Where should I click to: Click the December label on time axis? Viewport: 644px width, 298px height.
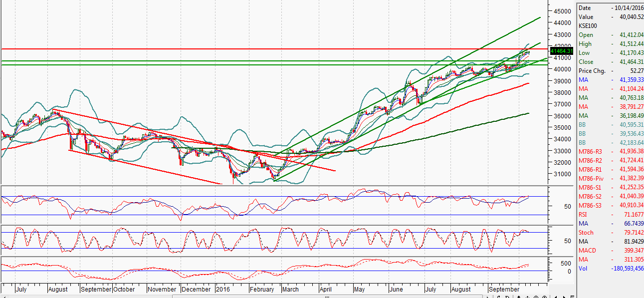click(x=196, y=289)
